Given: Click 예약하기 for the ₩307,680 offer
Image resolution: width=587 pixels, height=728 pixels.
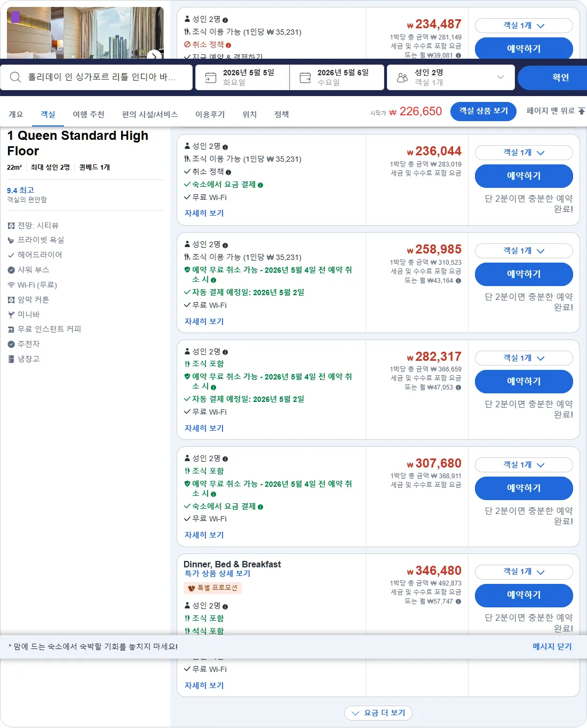Looking at the screenshot, I should pyautogui.click(x=524, y=488).
